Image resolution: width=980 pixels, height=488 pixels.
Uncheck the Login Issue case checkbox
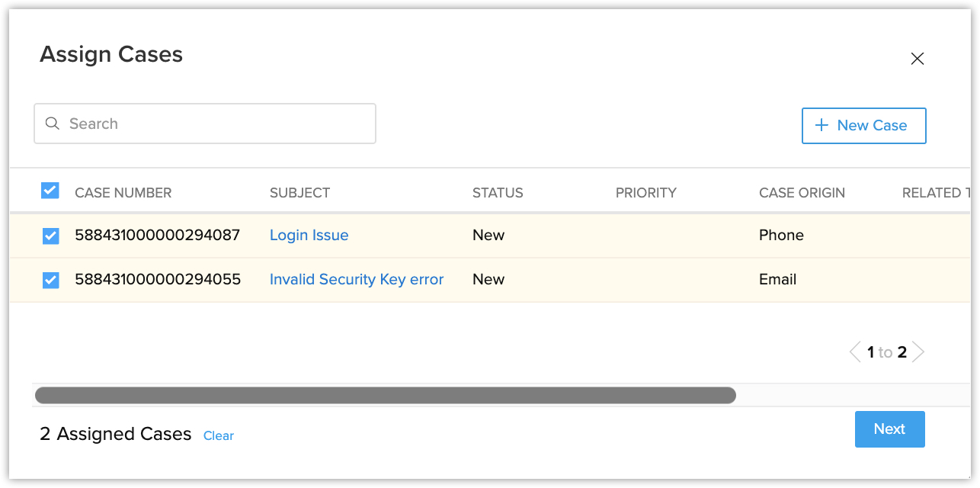tap(50, 236)
